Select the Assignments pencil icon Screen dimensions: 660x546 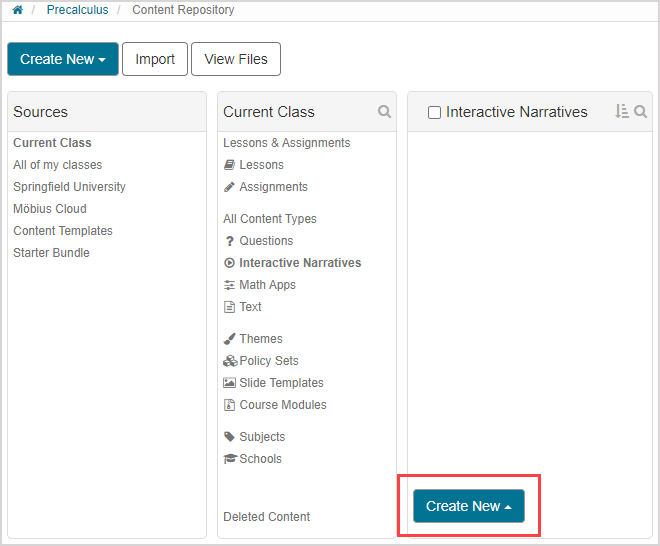point(230,187)
